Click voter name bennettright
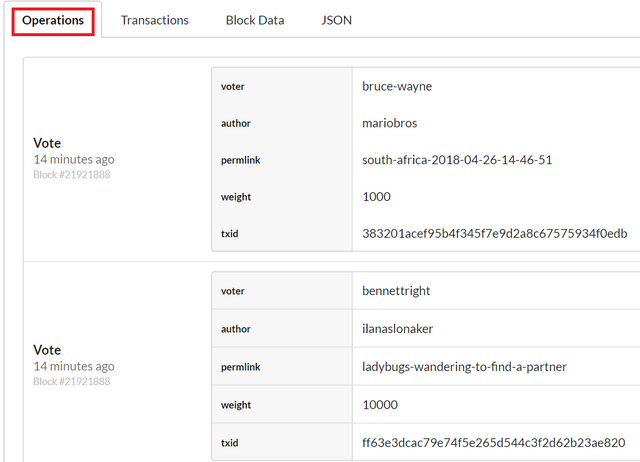This screenshot has width=640, height=462. pos(398,291)
